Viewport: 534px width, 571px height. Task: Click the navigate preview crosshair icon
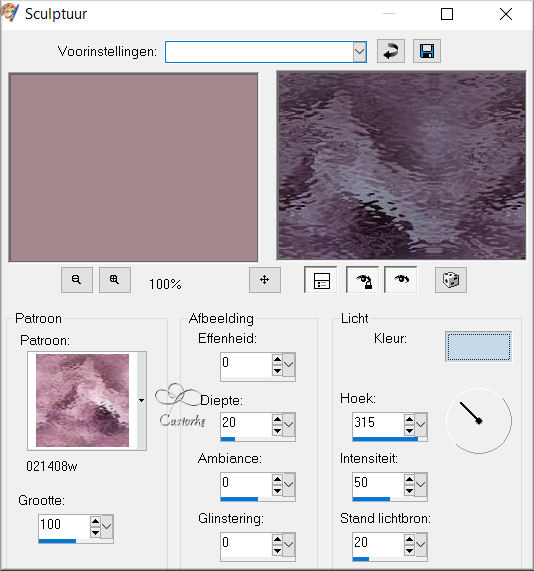[265, 280]
